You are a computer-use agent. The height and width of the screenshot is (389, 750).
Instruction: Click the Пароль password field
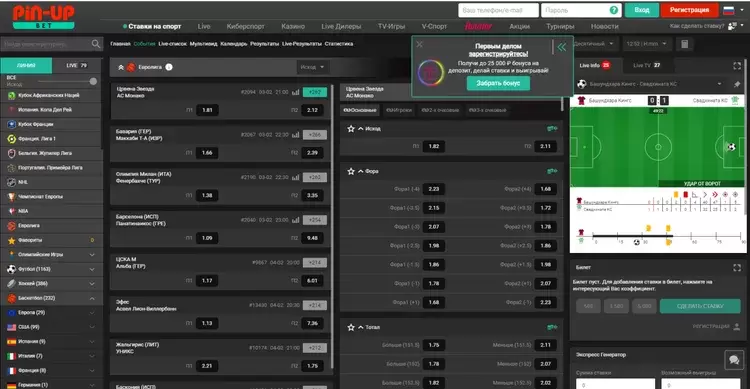click(581, 10)
